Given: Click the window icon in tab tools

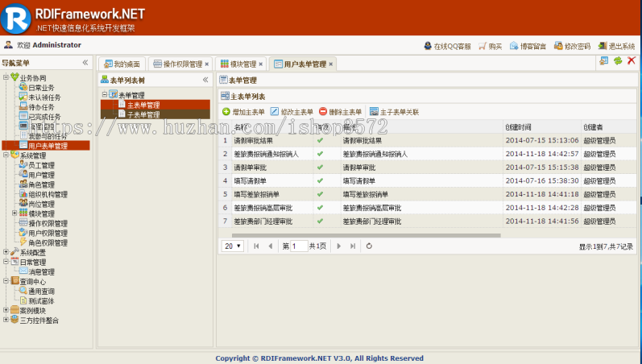Looking at the screenshot, I should [604, 61].
